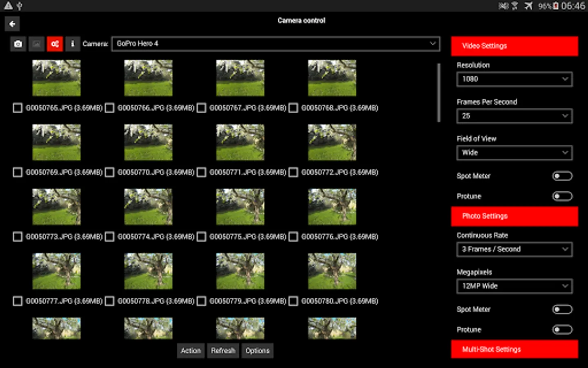Open the G0050771.JPG thumbnail
The image size is (588, 368).
point(240,142)
